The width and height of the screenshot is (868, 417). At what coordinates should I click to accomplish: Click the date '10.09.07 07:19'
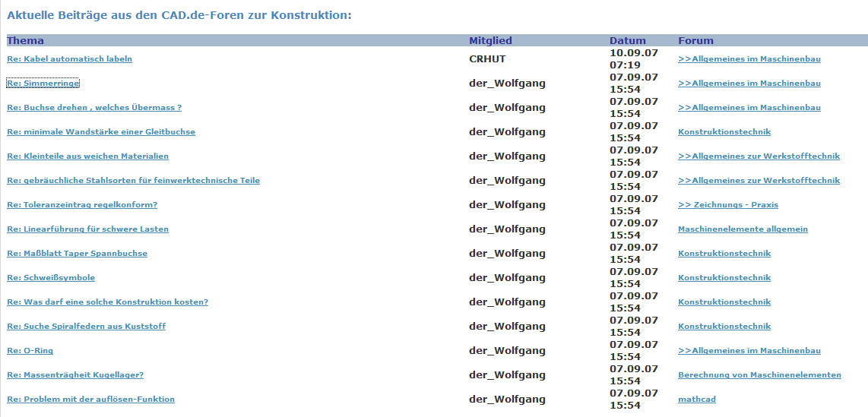634,59
